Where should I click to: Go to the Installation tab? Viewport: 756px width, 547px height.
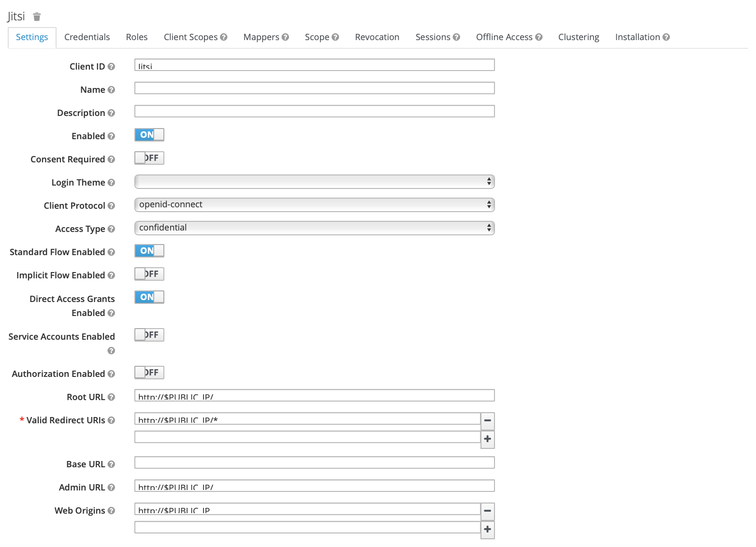[x=638, y=37]
